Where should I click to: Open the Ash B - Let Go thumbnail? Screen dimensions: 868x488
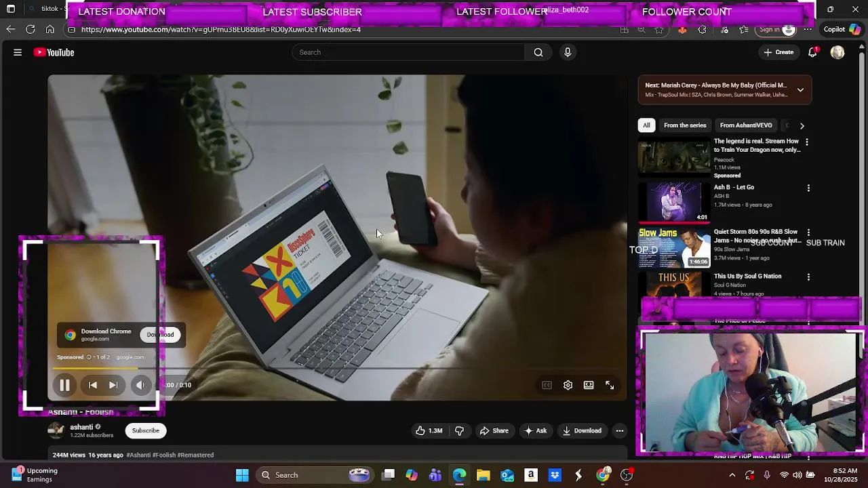coord(674,202)
